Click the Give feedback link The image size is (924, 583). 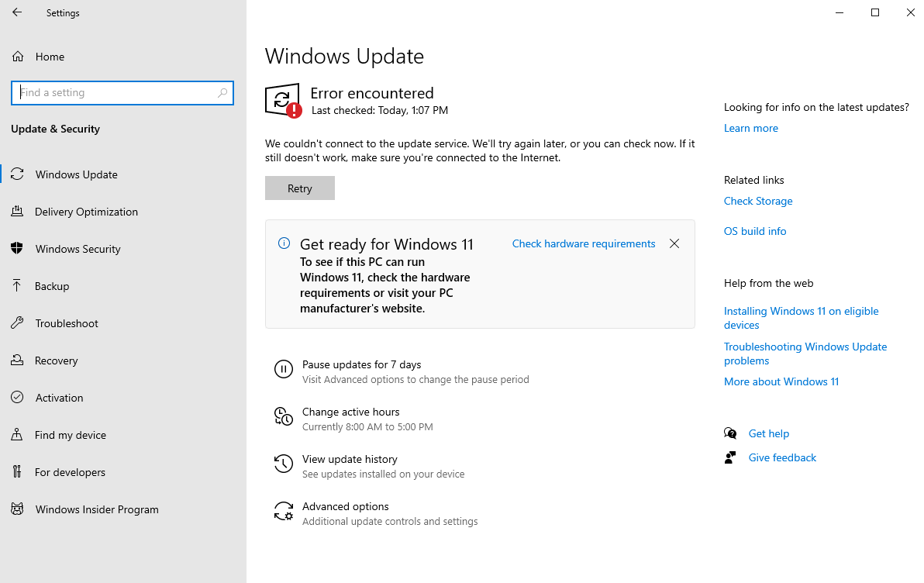pos(782,457)
